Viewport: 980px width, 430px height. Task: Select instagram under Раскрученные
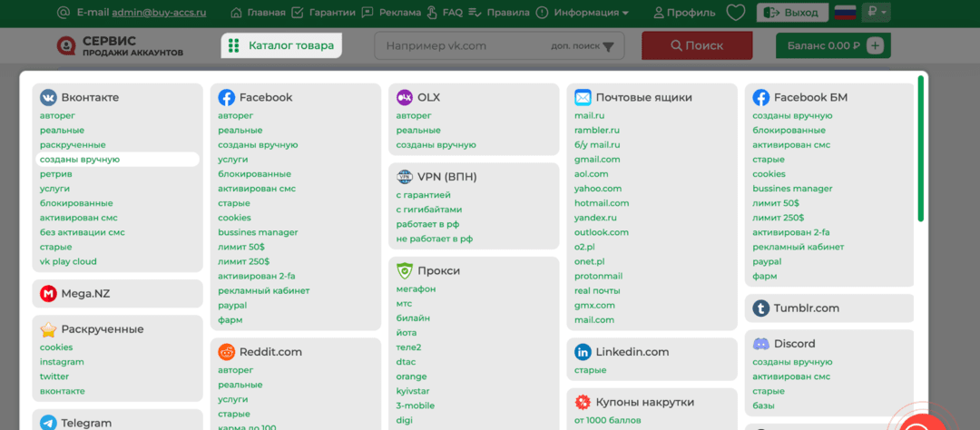tap(62, 362)
